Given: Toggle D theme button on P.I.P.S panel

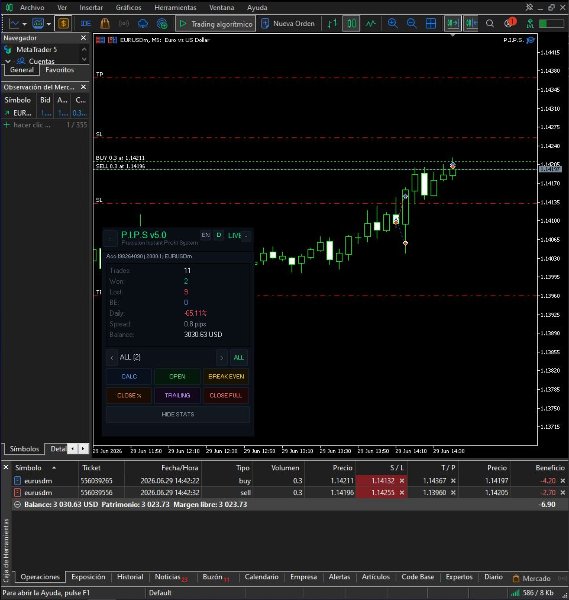Looking at the screenshot, I should click(x=218, y=235).
